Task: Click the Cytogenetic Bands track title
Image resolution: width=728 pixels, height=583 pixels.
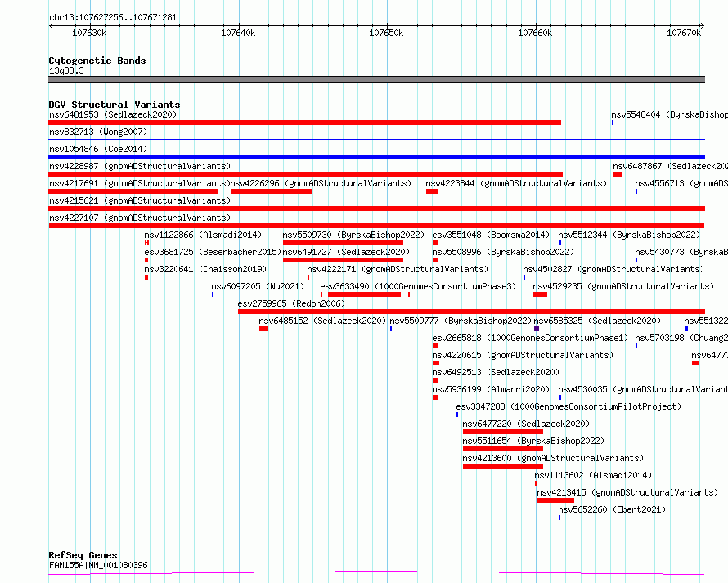Action: 97,61
